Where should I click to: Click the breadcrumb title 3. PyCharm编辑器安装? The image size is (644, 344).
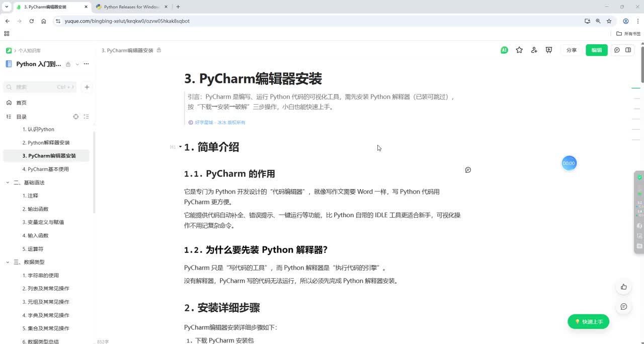coord(127,50)
